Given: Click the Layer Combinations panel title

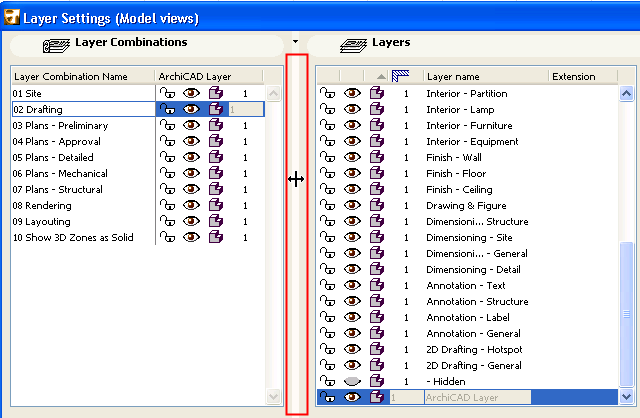Looking at the screenshot, I should [131, 42].
